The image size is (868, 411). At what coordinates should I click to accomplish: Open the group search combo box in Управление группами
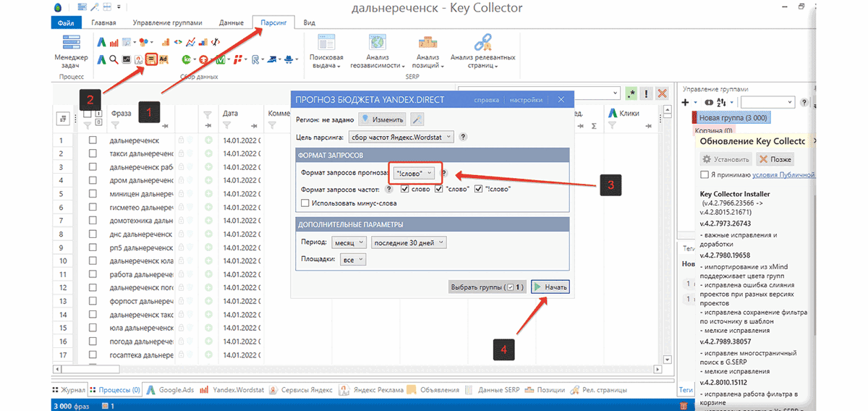tap(767, 102)
